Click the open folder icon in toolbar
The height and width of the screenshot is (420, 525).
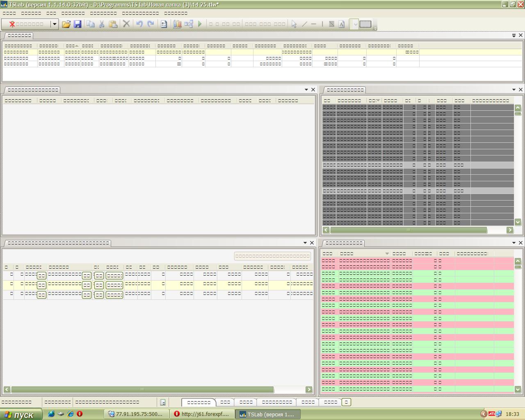66,24
